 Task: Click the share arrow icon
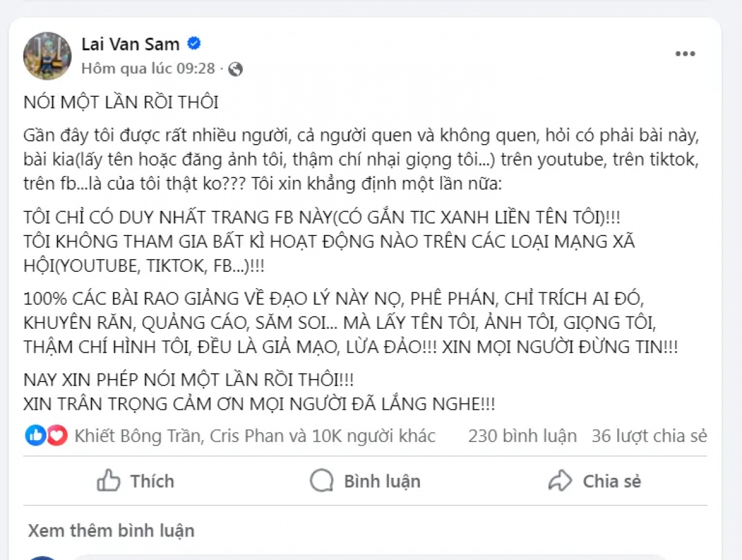560,480
